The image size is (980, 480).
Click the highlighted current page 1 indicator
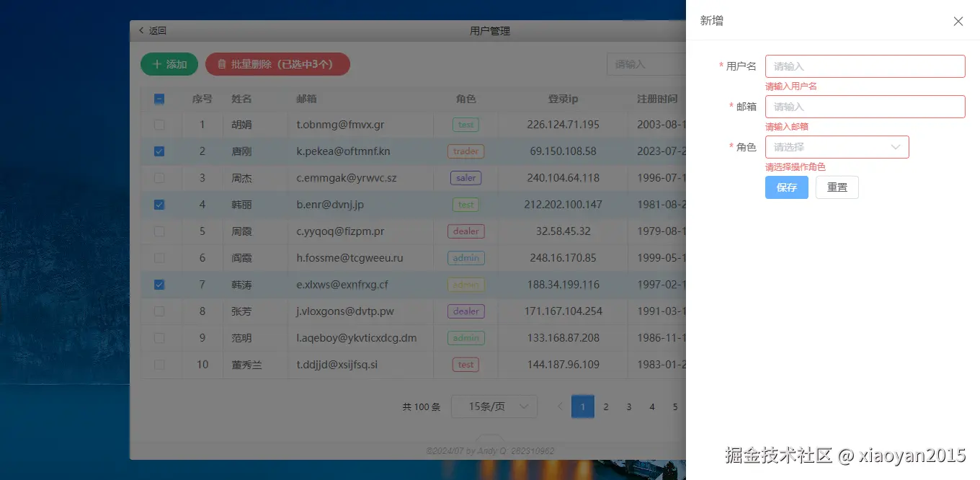point(582,406)
